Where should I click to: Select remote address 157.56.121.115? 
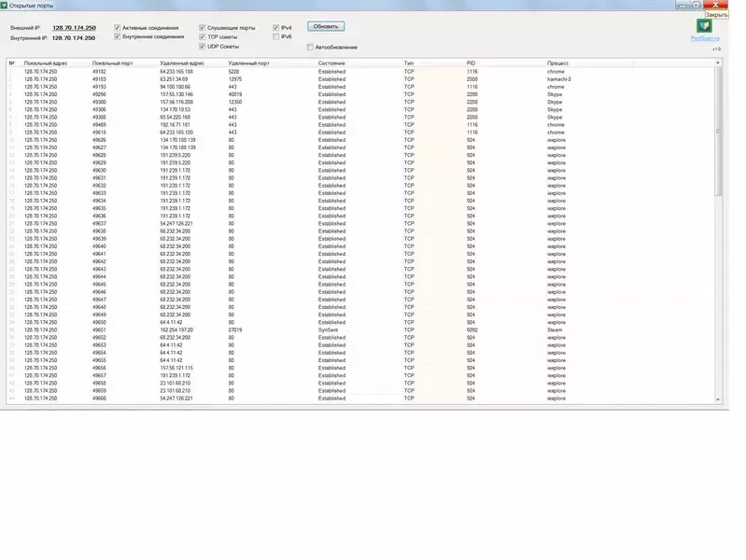(x=176, y=368)
